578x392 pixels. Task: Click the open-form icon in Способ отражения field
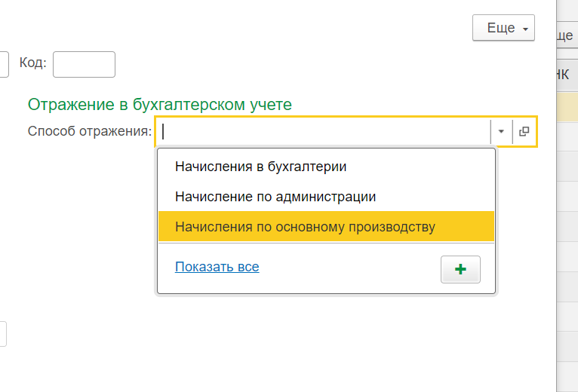[x=524, y=131]
